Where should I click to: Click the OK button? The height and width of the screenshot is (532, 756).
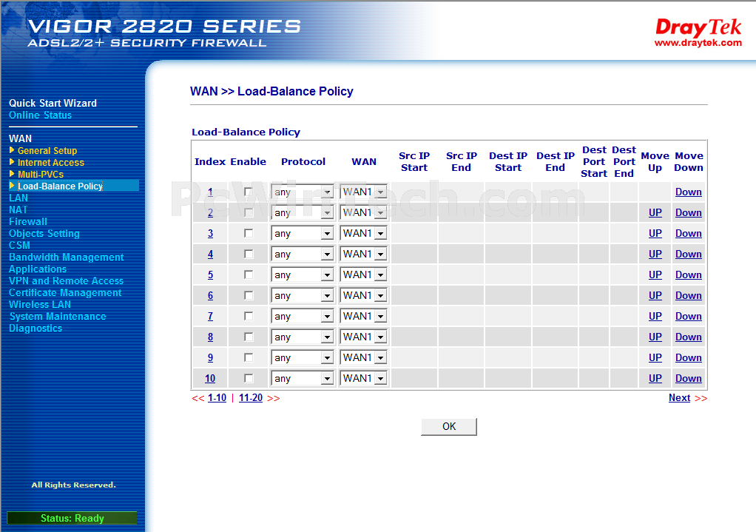pyautogui.click(x=449, y=426)
